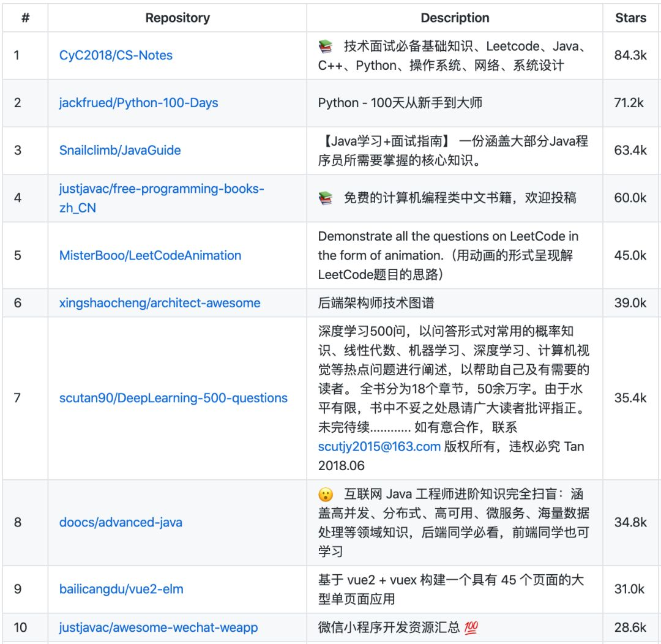Click the 31.0k stars value
Image resolution: width=661 pixels, height=644 pixels.
click(629, 589)
